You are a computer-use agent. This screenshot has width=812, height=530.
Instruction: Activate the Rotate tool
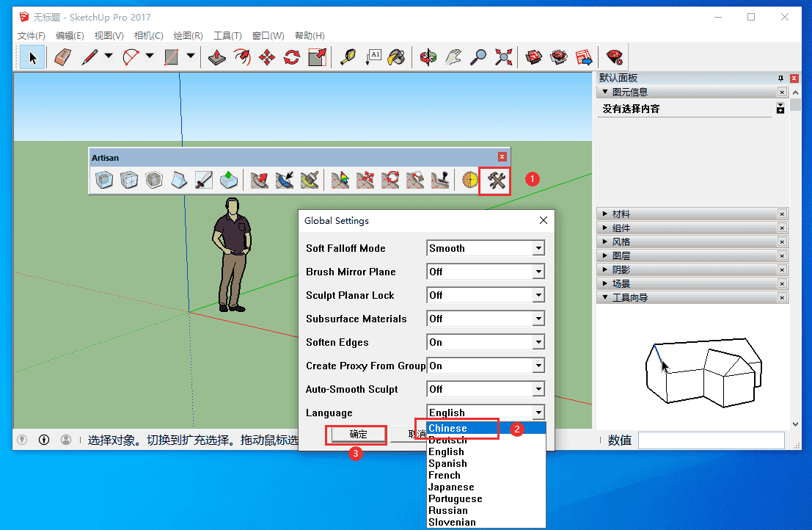pyautogui.click(x=292, y=57)
